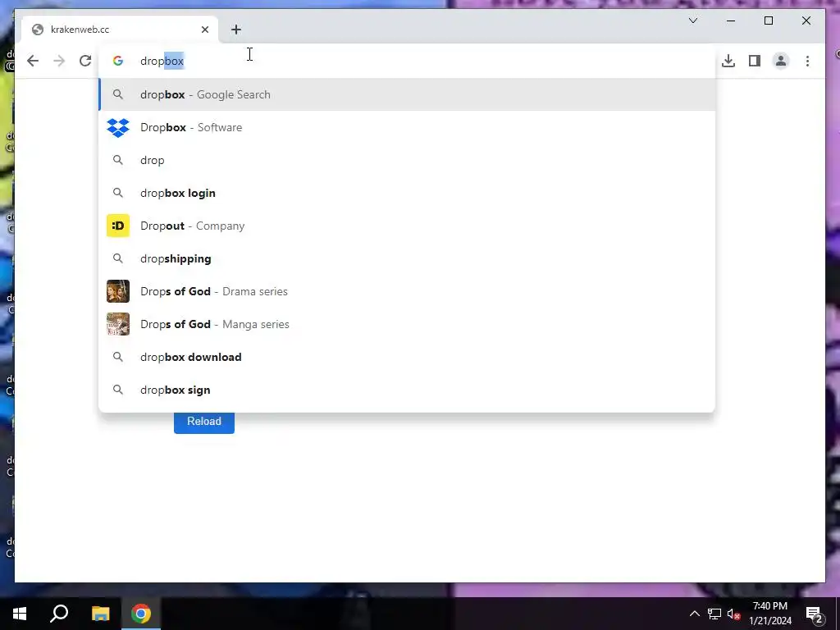Screen dimensions: 840x630
Task: Maximize the Chrome window
Action: tap(768, 21)
